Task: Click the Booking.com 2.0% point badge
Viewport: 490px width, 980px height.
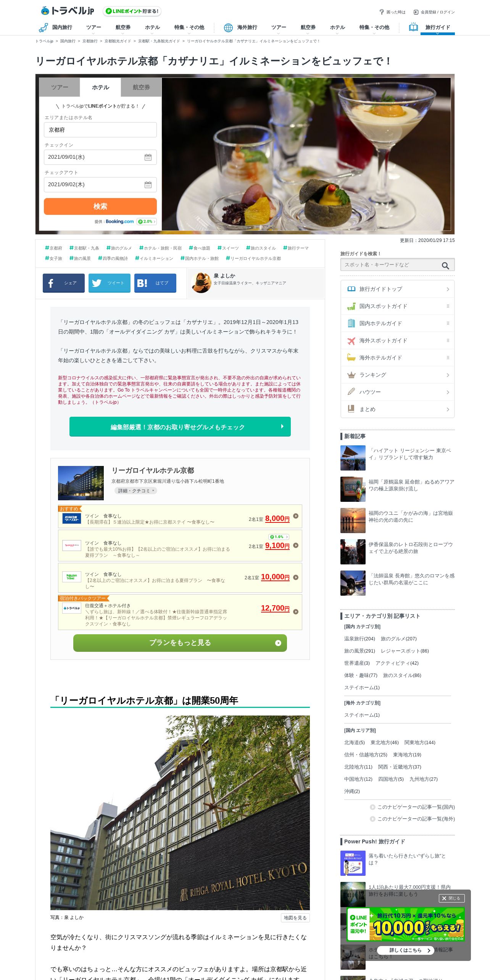Action: pyautogui.click(x=147, y=221)
